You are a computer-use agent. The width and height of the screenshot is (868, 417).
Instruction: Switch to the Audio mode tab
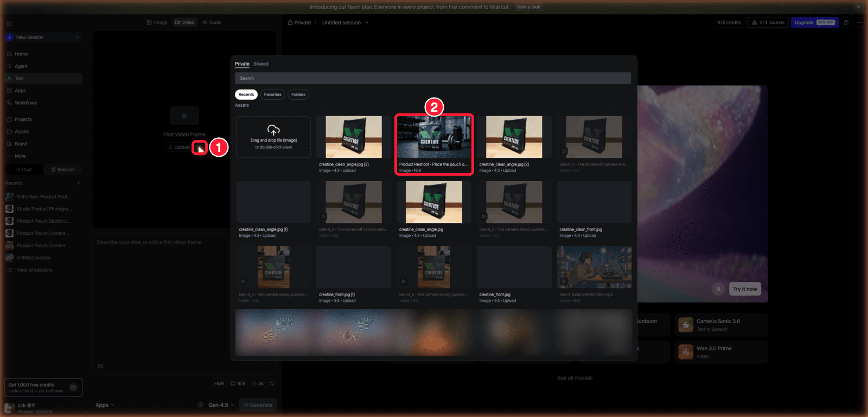click(212, 23)
